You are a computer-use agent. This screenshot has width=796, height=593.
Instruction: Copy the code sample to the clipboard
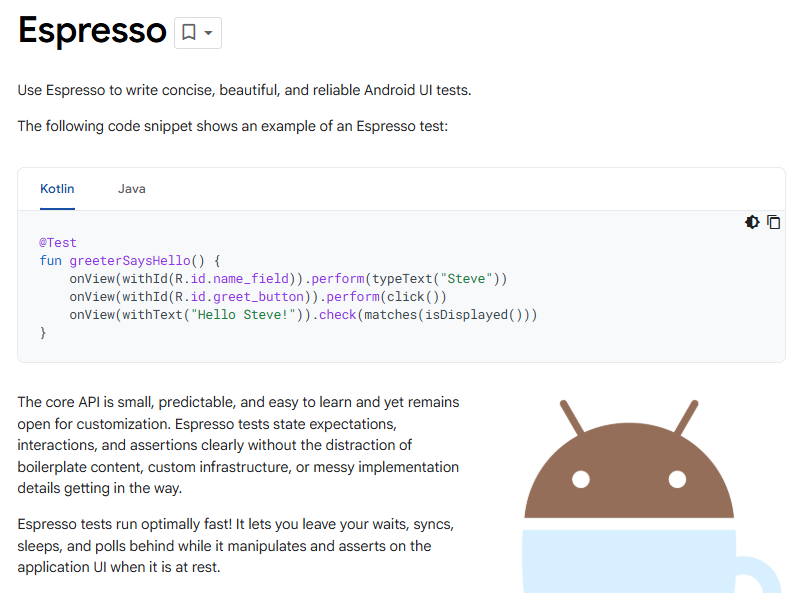pos(774,222)
